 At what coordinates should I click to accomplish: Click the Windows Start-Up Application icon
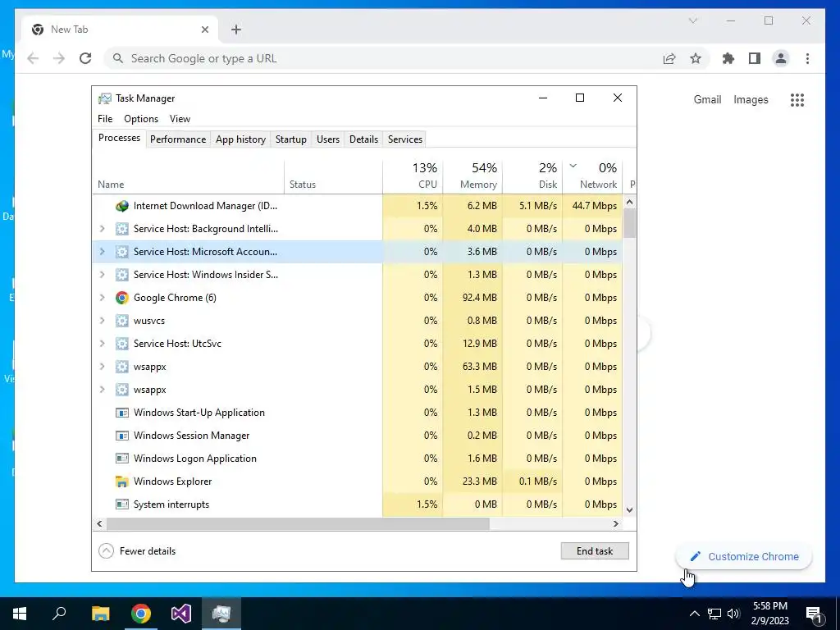pos(122,413)
